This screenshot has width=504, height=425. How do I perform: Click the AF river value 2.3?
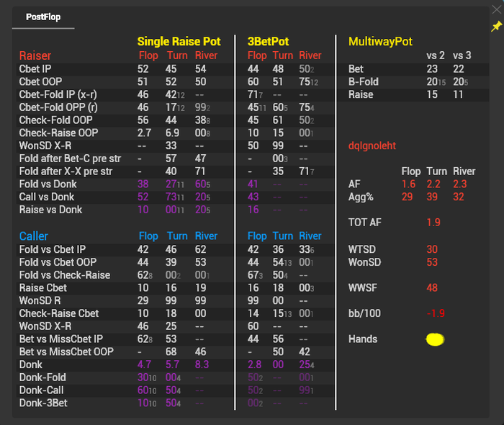pyautogui.click(x=460, y=184)
